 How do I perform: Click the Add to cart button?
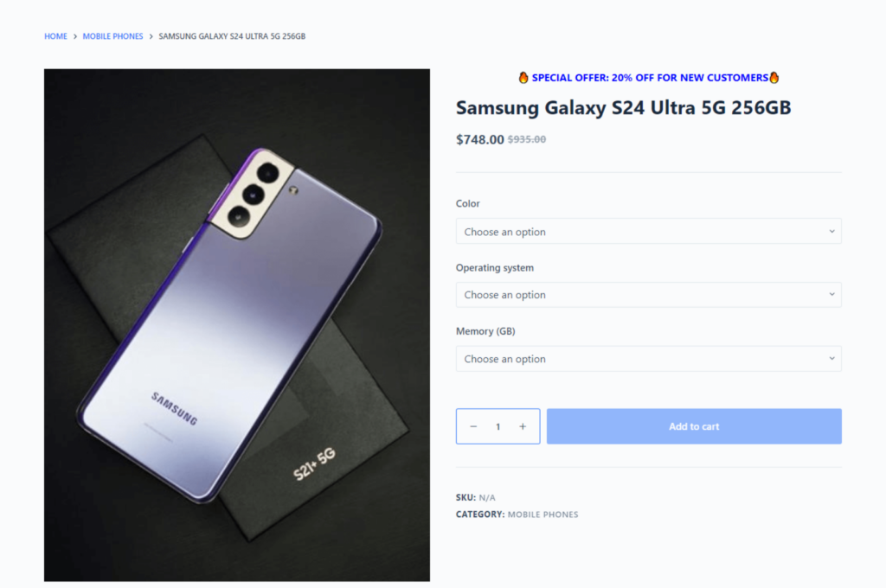(693, 425)
